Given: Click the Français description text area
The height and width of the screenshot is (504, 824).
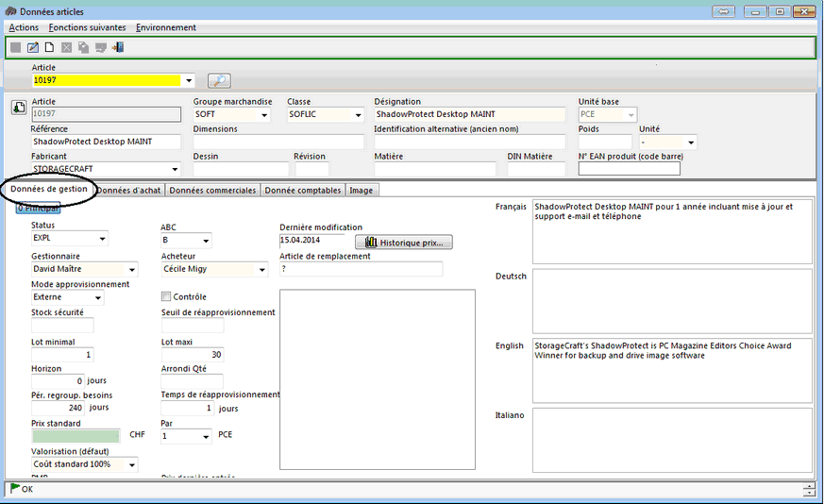Looking at the screenshot, I should 673,231.
